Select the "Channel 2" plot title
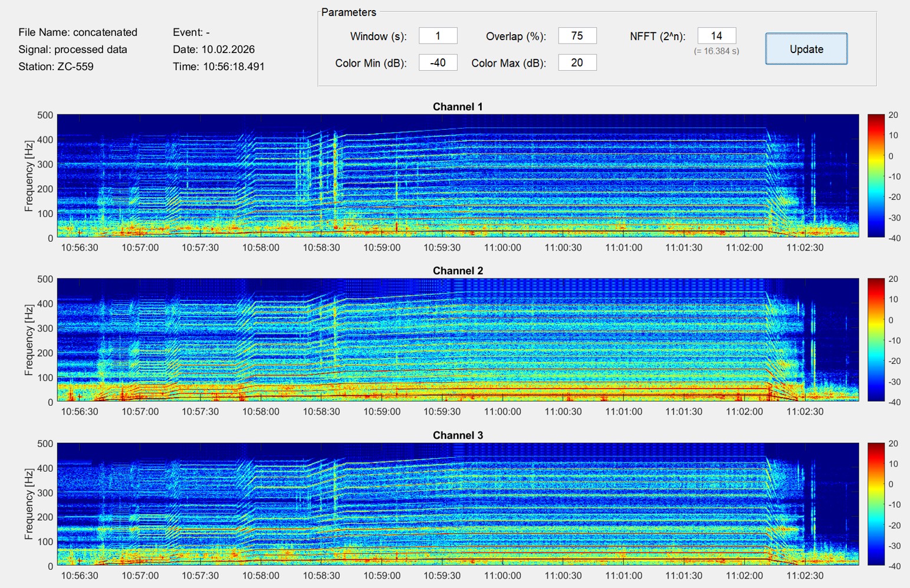The image size is (910, 588). [x=458, y=271]
